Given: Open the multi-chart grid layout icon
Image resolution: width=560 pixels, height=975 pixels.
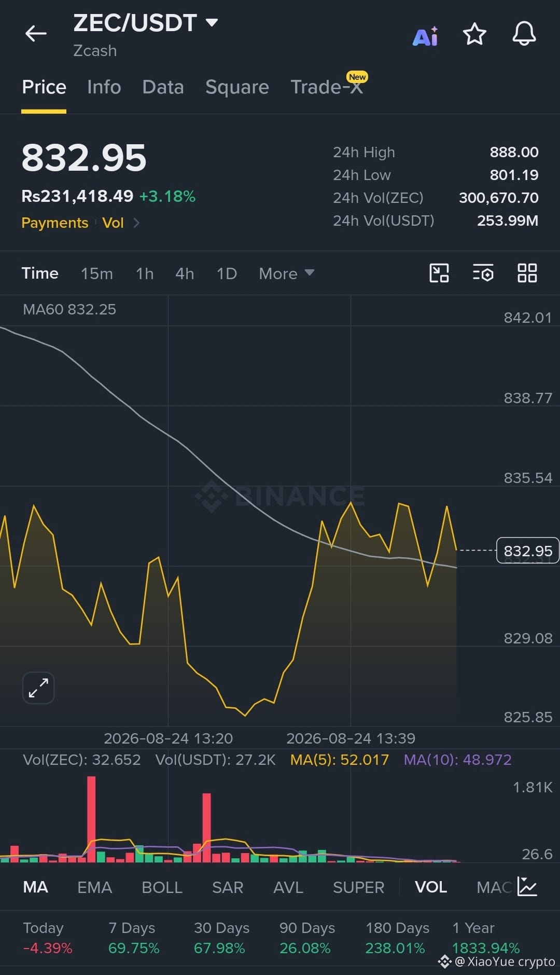Looking at the screenshot, I should pos(527,273).
